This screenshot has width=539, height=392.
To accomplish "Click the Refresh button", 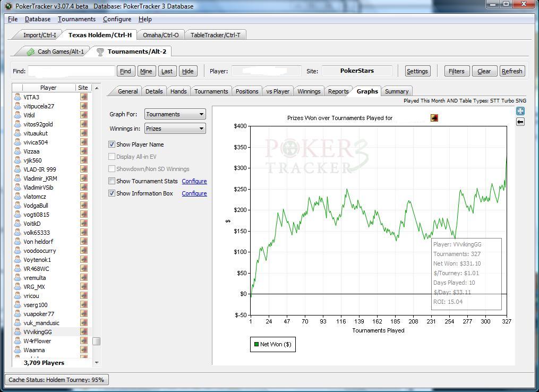I will [512, 71].
